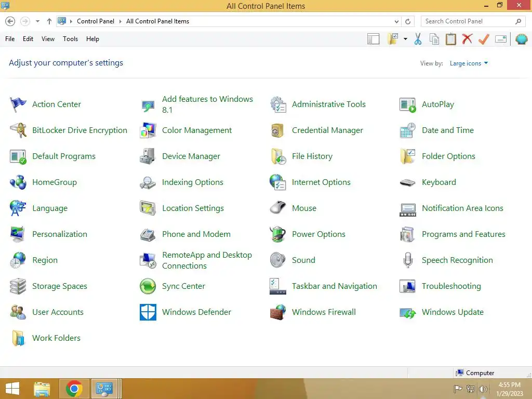The image size is (532, 399).
Task: Click the Sound speaker icon
Action: tap(278, 260)
